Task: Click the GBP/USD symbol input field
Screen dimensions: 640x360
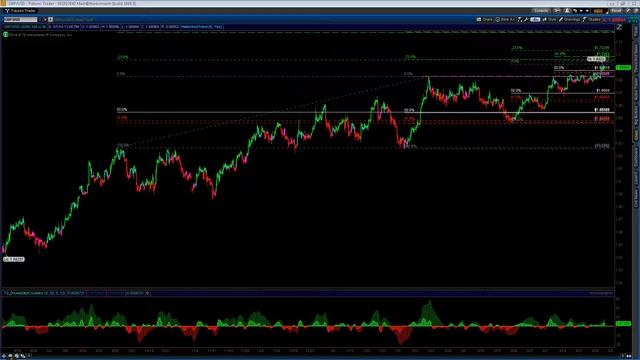Action: 20,20
